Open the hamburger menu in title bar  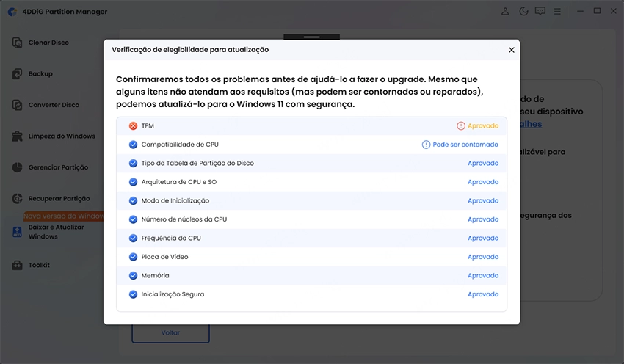pos(557,12)
